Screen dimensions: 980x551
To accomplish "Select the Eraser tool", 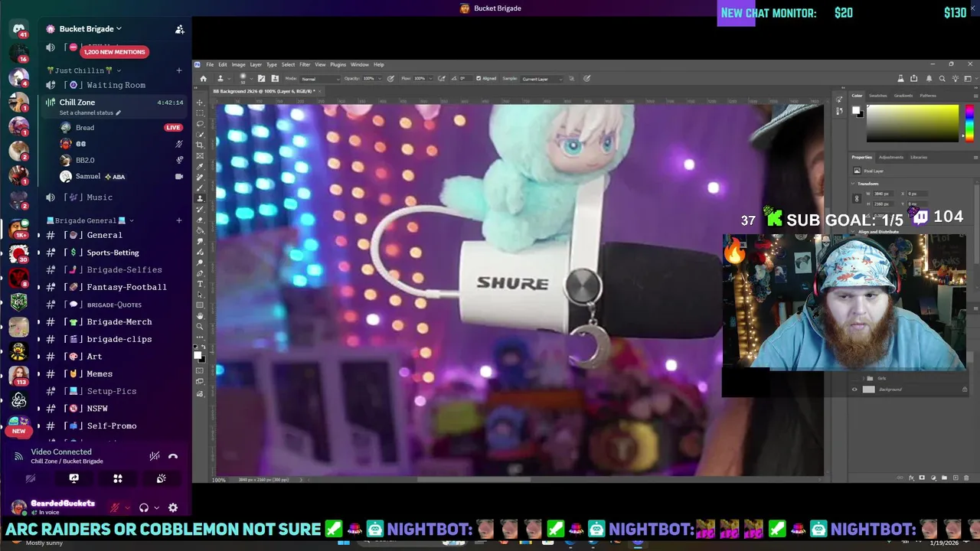I will (200, 220).
